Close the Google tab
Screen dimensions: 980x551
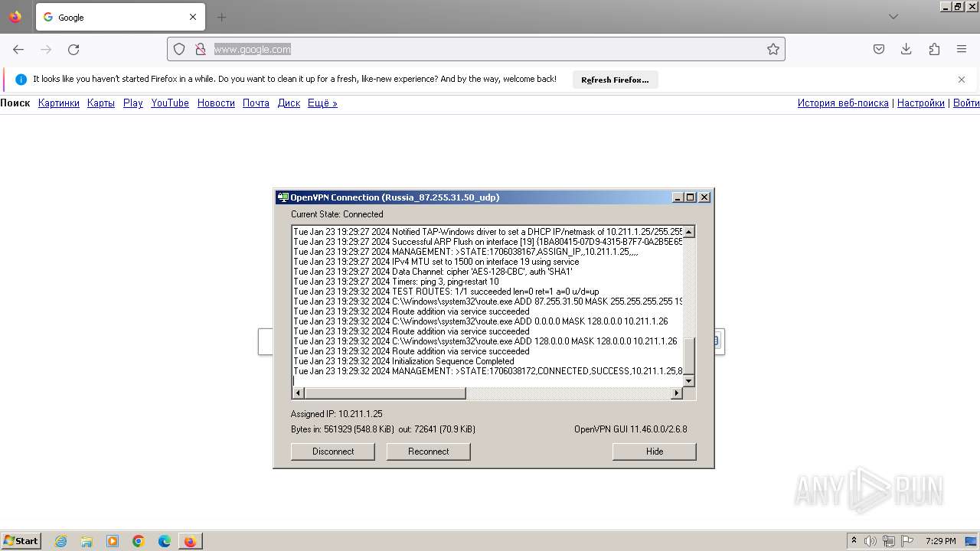pyautogui.click(x=193, y=17)
